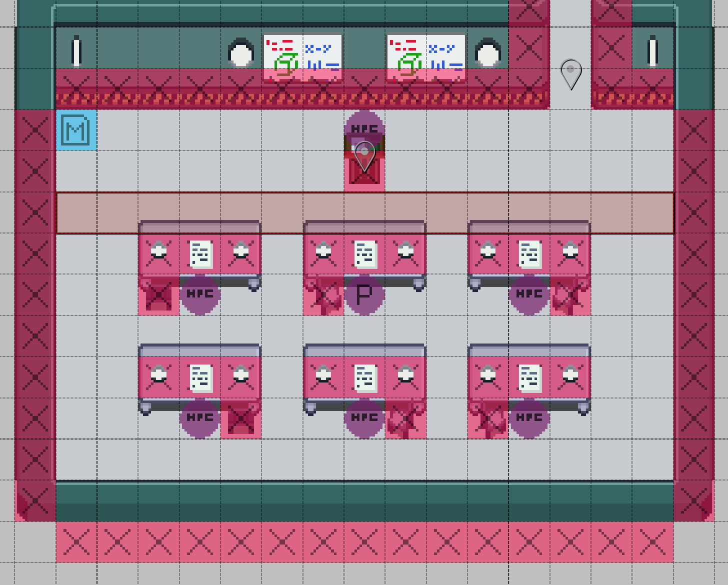This screenshot has height=585, width=728.
Task: Select the purple P marker circle
Action: click(364, 295)
